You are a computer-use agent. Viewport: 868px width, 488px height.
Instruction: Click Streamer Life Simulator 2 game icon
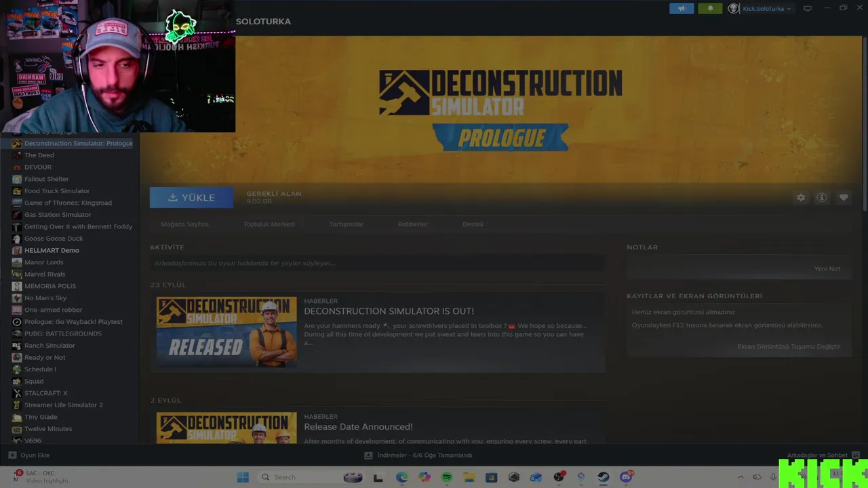point(17,405)
